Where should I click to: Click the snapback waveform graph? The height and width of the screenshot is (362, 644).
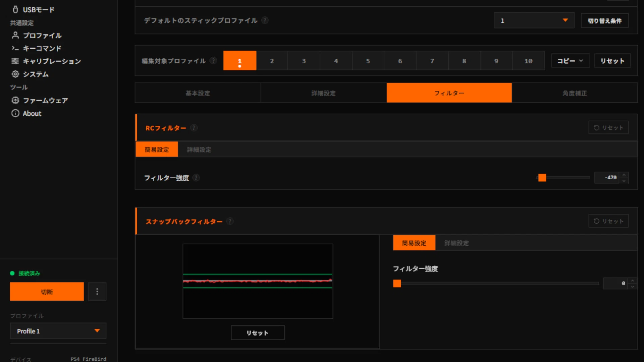[258, 281]
